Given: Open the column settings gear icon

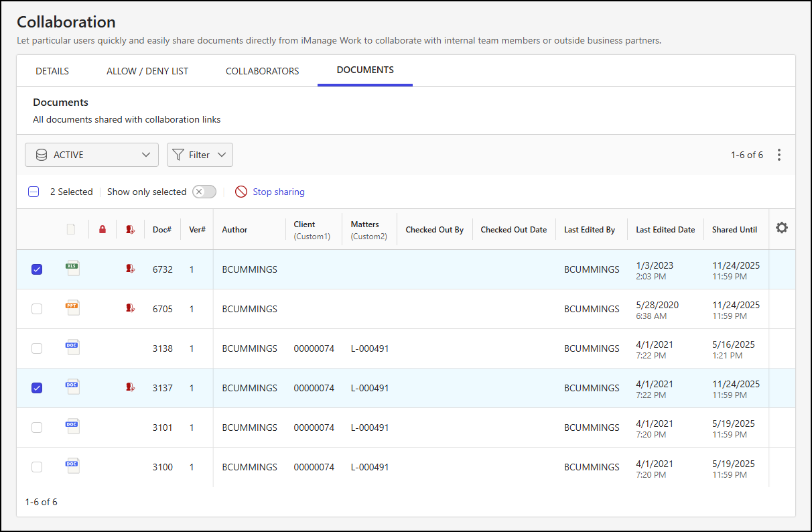Looking at the screenshot, I should (782, 228).
